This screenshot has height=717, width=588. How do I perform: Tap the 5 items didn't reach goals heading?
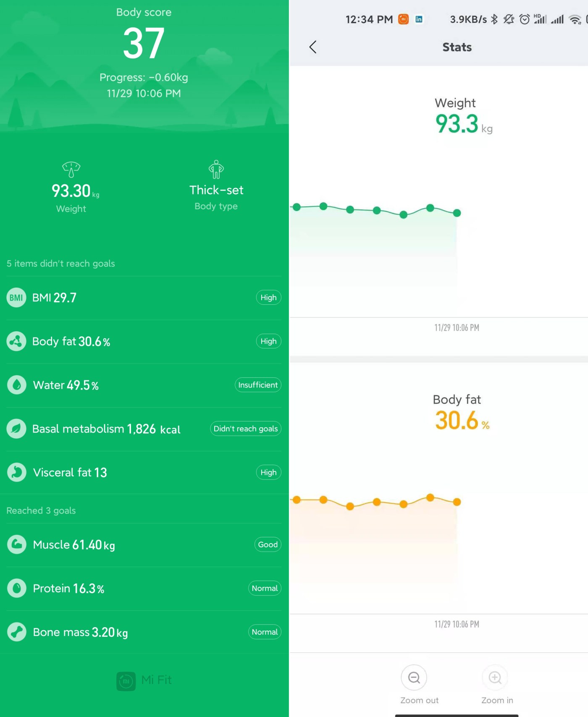point(61,263)
